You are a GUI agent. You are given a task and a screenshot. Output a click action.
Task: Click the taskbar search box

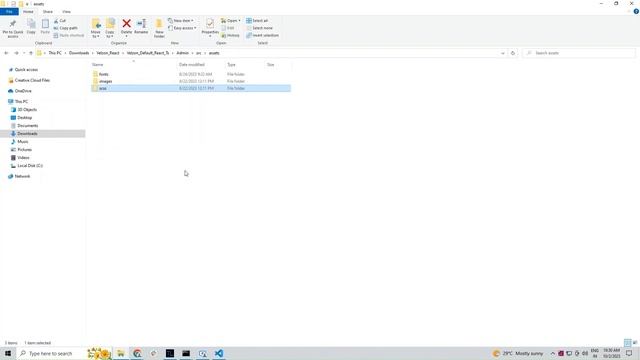pos(65,353)
